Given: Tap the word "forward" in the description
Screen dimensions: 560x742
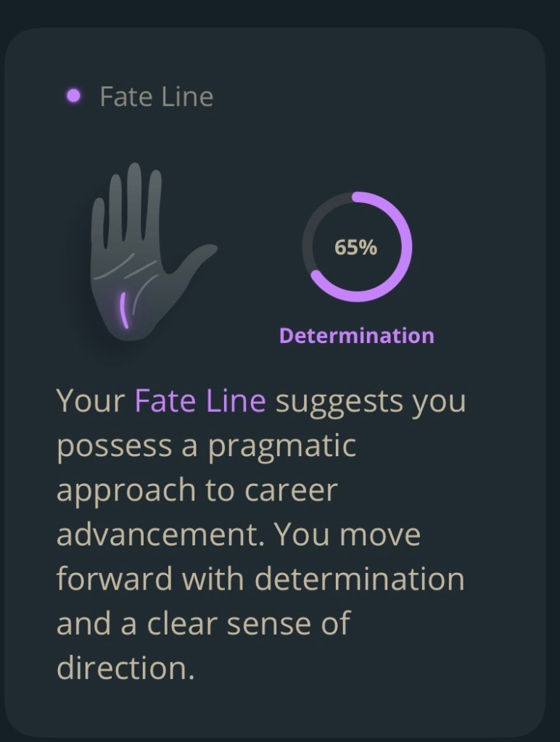Looking at the screenshot, I should tap(114, 580).
